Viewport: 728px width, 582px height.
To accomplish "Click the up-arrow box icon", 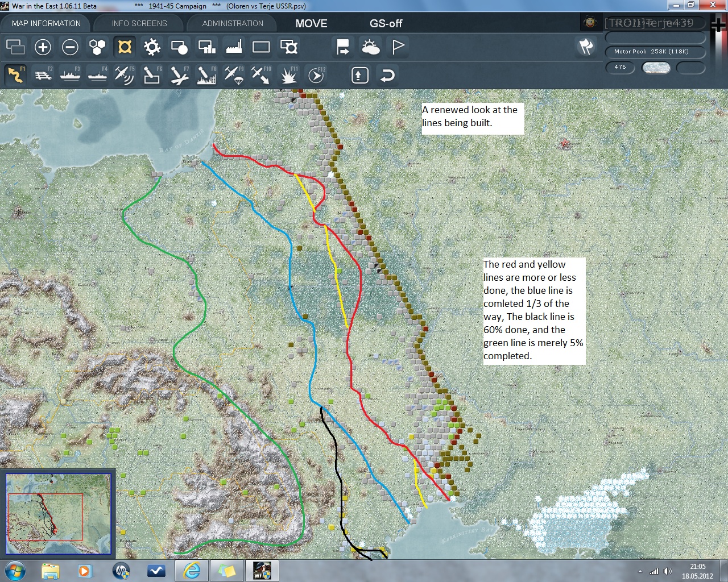I will coord(360,75).
